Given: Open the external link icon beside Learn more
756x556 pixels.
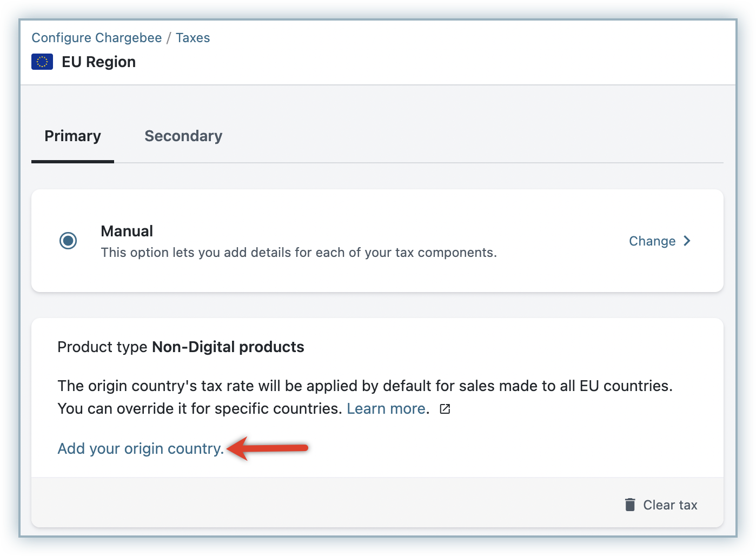Looking at the screenshot, I should [445, 409].
